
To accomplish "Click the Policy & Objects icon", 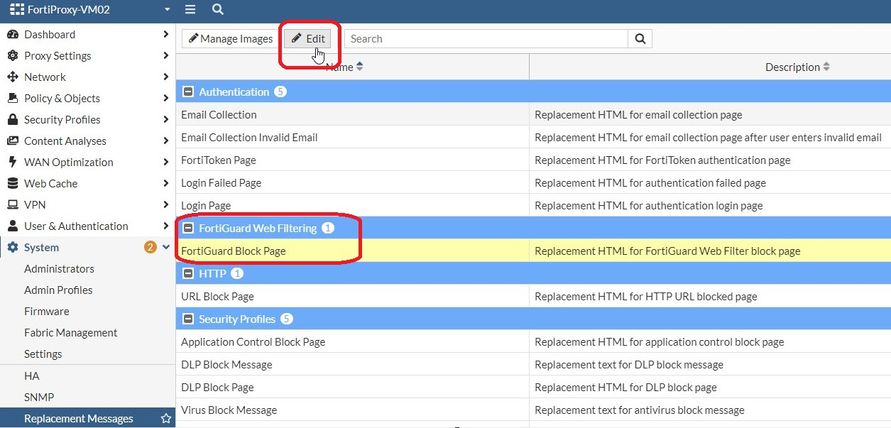I will (13, 98).
